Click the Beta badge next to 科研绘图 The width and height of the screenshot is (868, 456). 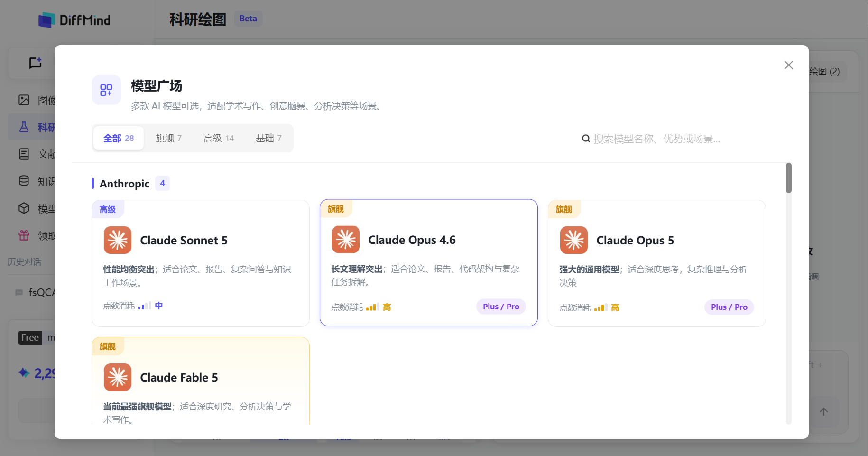point(248,19)
